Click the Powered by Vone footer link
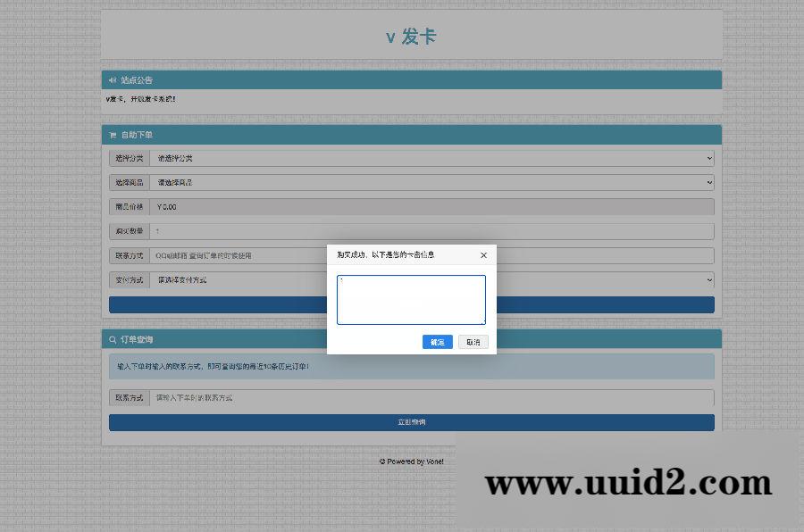The width and height of the screenshot is (804, 532). pos(410,461)
